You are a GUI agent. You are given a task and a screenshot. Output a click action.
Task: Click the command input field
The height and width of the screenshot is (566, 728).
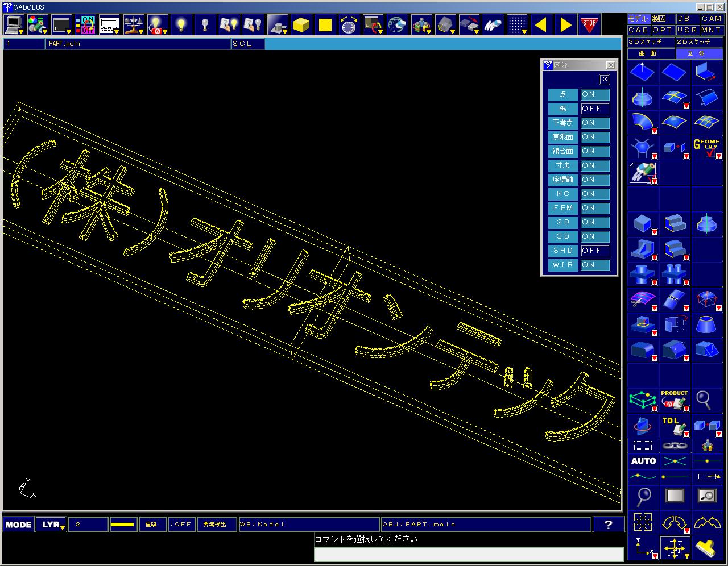(469, 554)
